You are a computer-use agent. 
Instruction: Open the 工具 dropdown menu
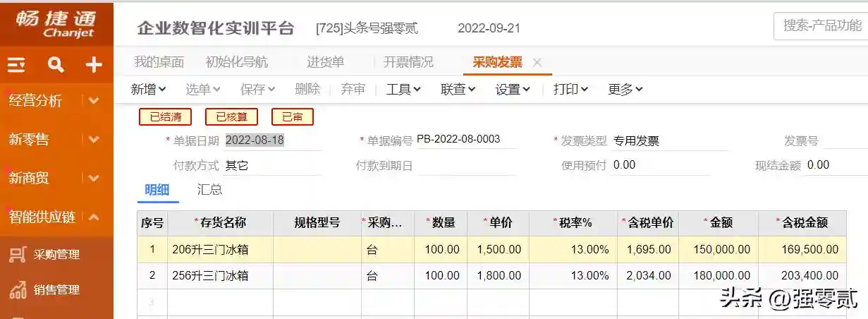tap(403, 89)
